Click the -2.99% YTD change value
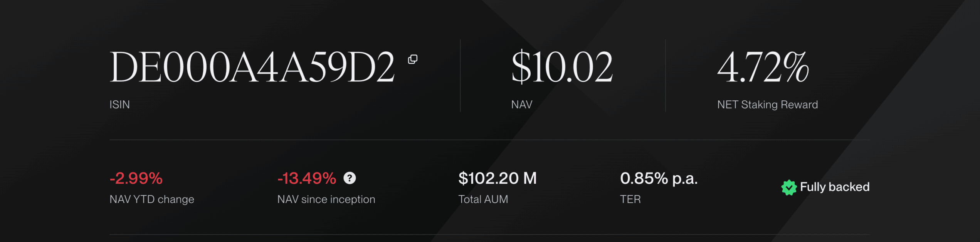Screen dimensions: 980x242 (136, 178)
